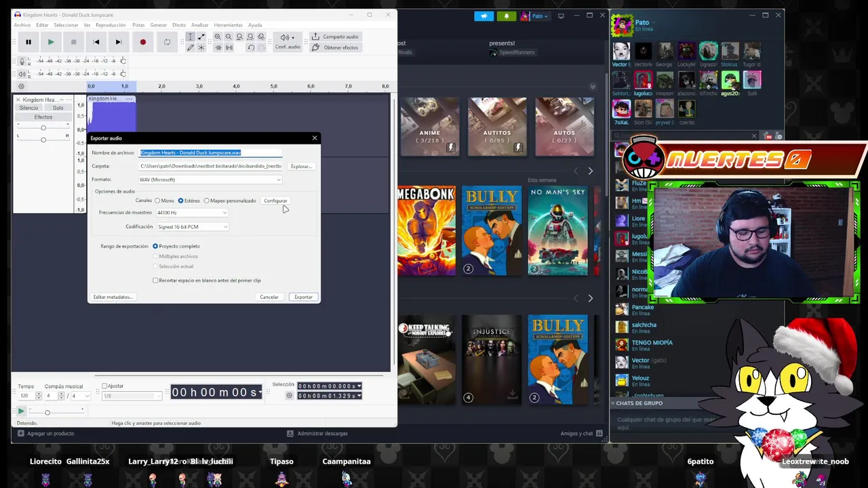Screen dimensions: 868x488
Task: Open Pato account dropdown in Steam
Action: (535, 16)
